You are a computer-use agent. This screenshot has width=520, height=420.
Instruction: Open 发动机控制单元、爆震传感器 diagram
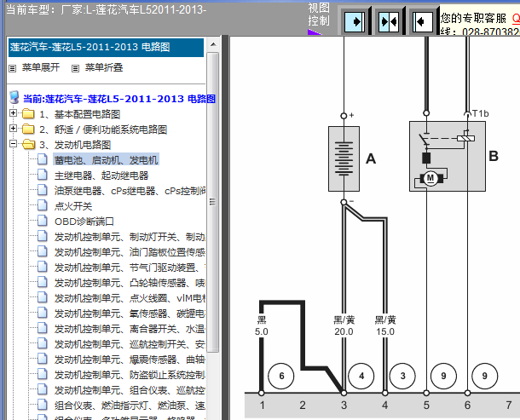pos(130,360)
